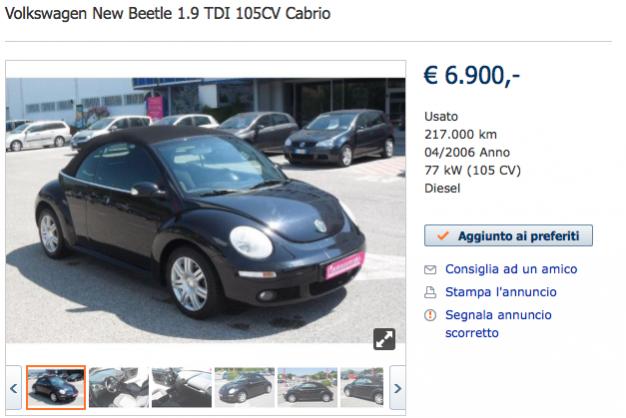The image size is (626, 418).
Task: Select the second thumbnail of dashboard interior
Action: pos(119,388)
